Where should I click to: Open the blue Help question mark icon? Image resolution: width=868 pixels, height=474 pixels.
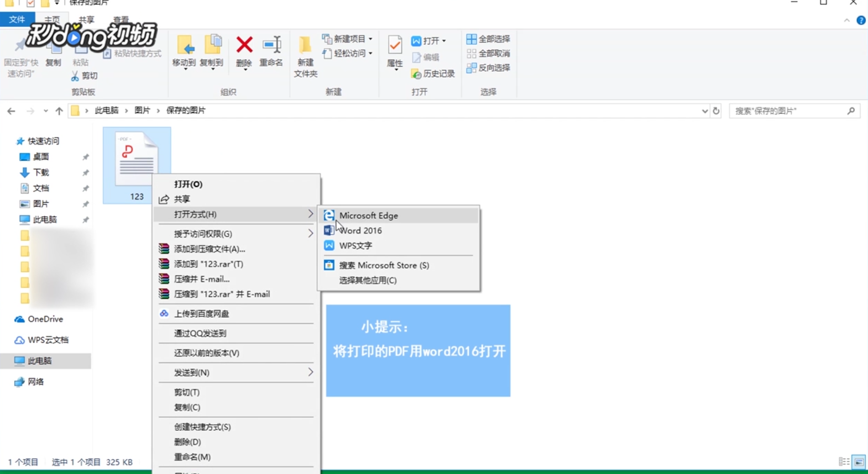(861, 20)
